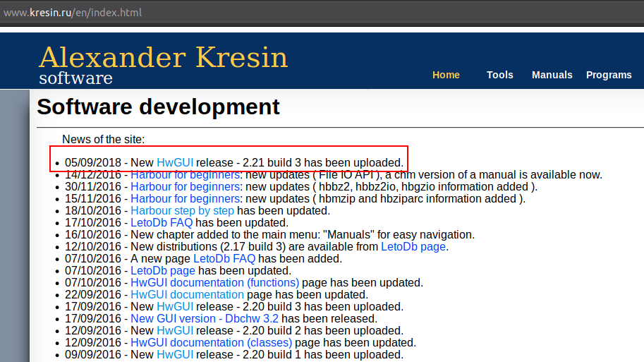The width and height of the screenshot is (644, 362).
Task: Open LetoDb FAQ link in 'A new page' entry
Action: coord(224,258)
